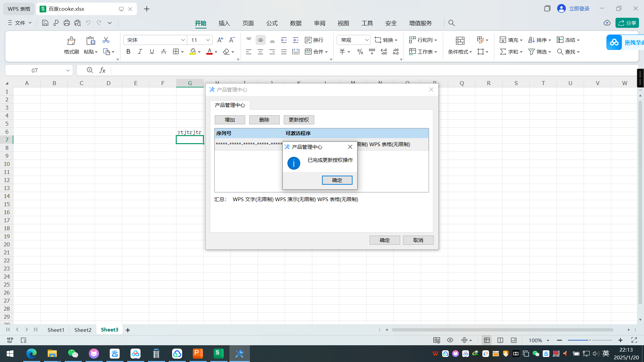
Task: Click the cloud upload icon near Share
Action: pyautogui.click(x=607, y=23)
